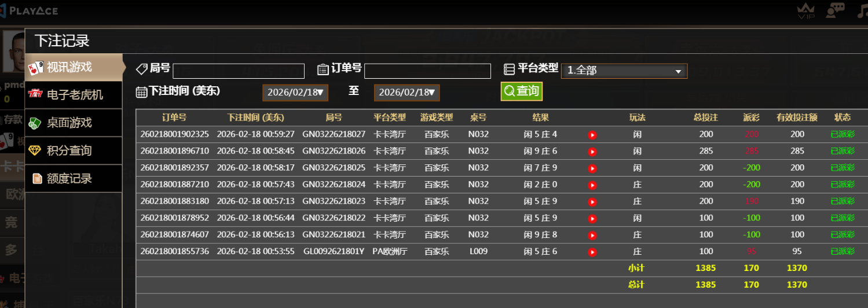Click the 订单号 input field

coord(427,71)
